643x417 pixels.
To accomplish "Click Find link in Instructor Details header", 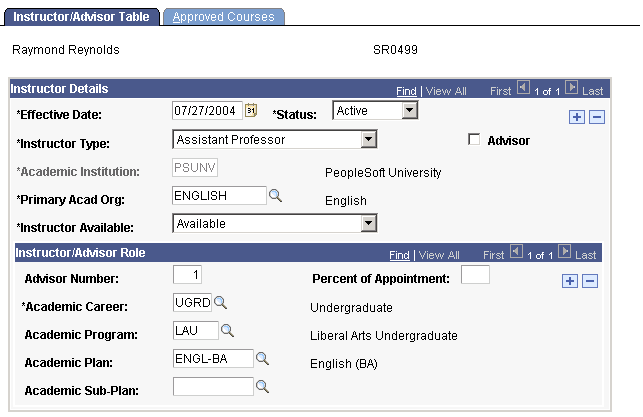I will click(x=406, y=91).
